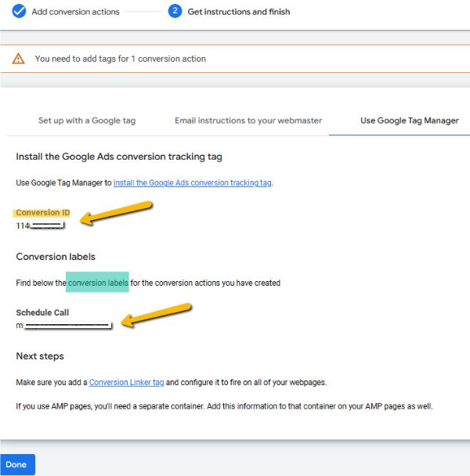Image resolution: width=470 pixels, height=476 pixels.
Task: Click 'Get instructions and finish' step label
Action: click(x=239, y=12)
